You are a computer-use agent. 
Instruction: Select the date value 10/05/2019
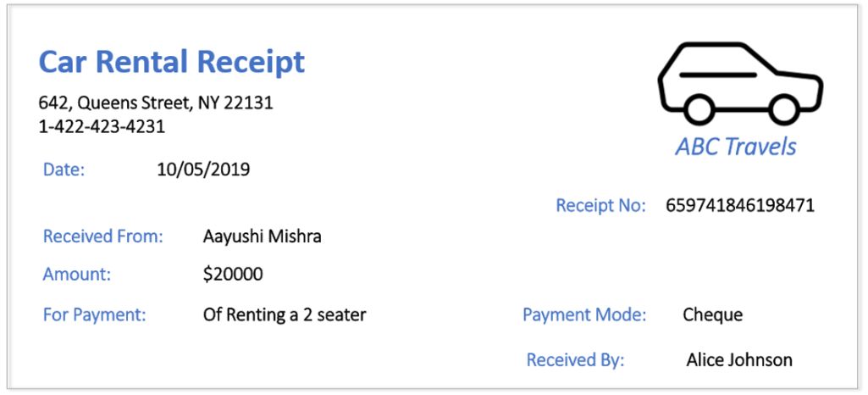204,170
